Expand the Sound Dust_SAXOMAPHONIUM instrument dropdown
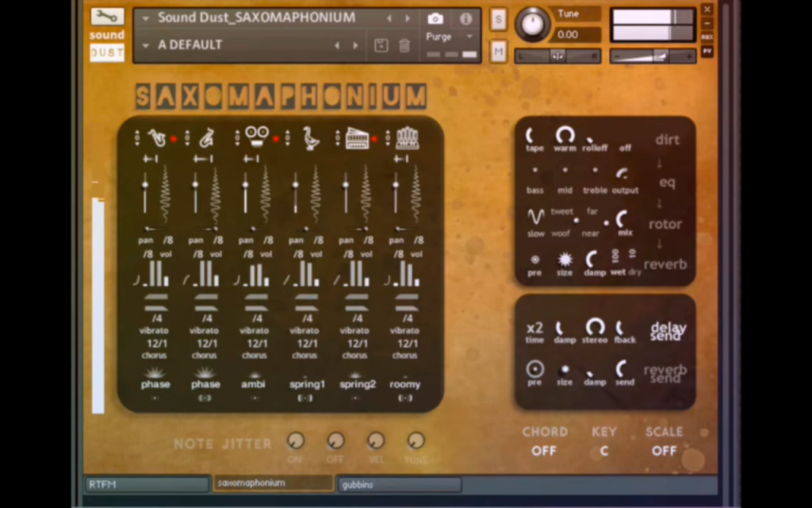Screen dimensions: 812x508 146,19
